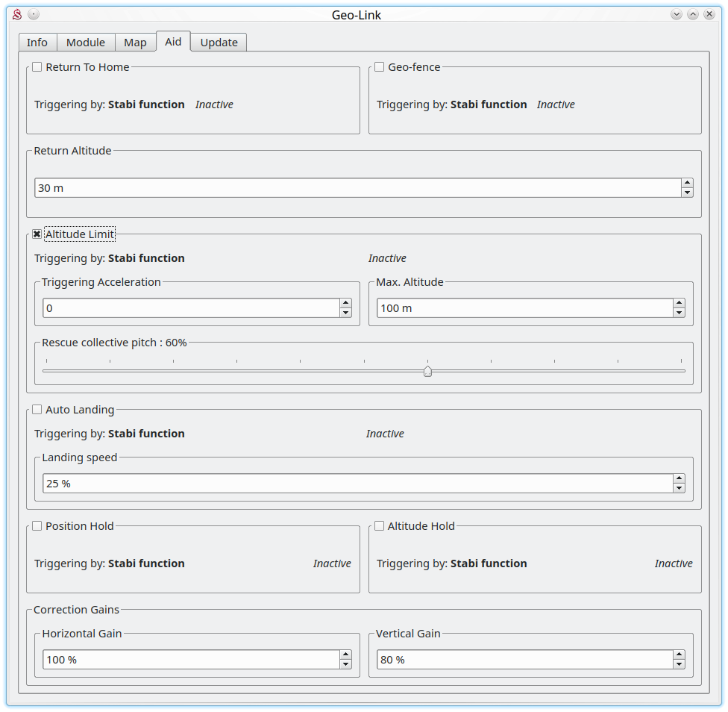Enable the Position Hold option
Viewport: 728px width, 712px height.
(x=37, y=526)
